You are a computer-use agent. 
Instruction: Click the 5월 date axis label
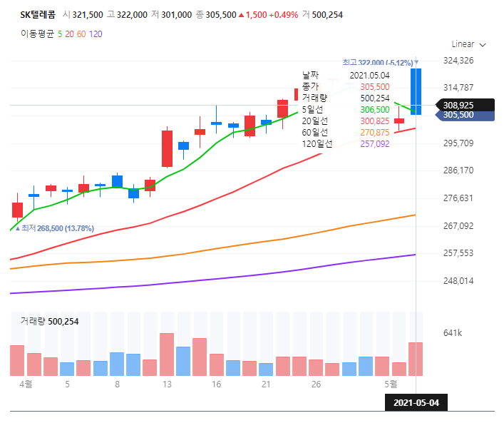click(x=391, y=384)
